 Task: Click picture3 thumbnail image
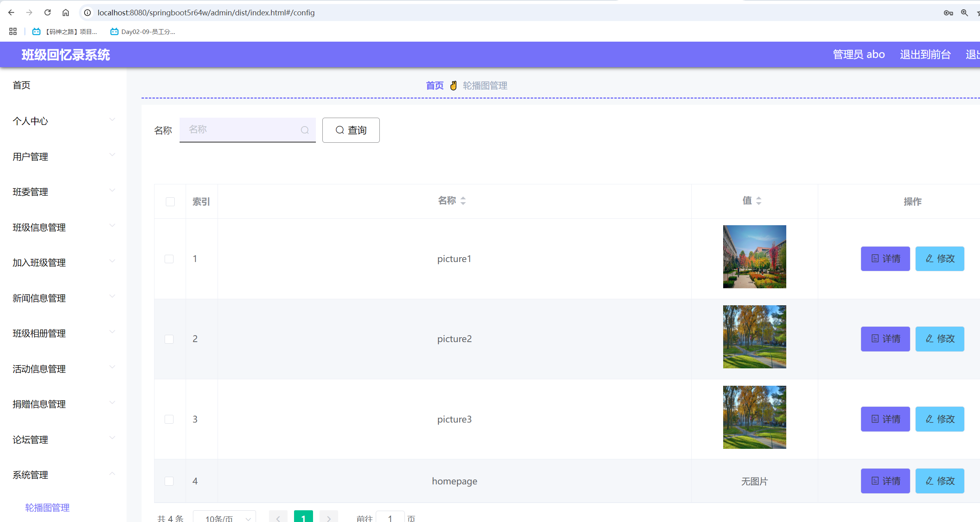point(754,417)
